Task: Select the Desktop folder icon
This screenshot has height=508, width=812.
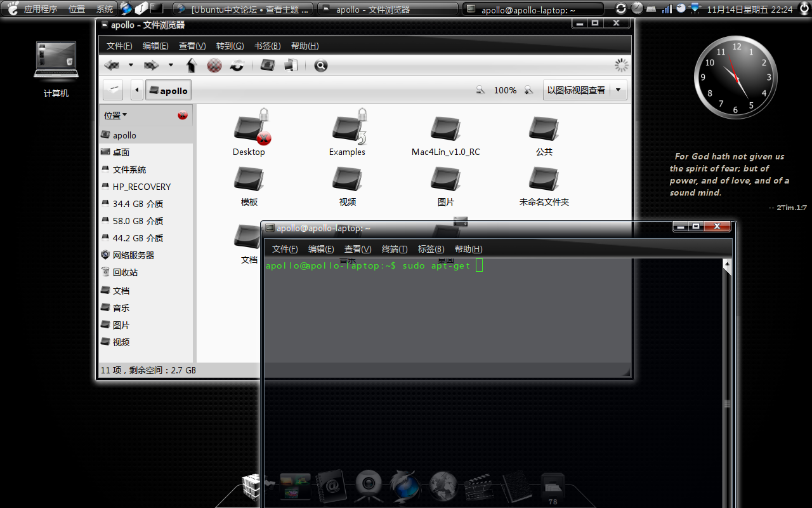Action: 249,133
